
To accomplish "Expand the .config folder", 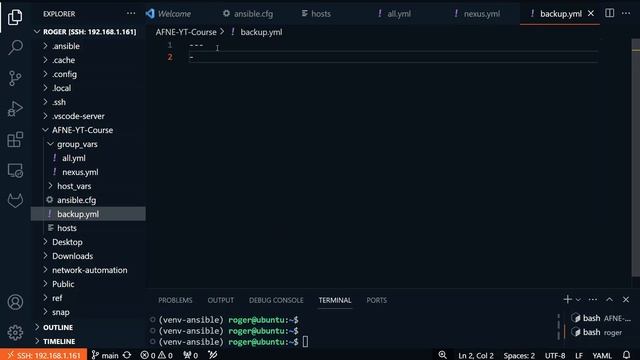I will pos(88,74).
